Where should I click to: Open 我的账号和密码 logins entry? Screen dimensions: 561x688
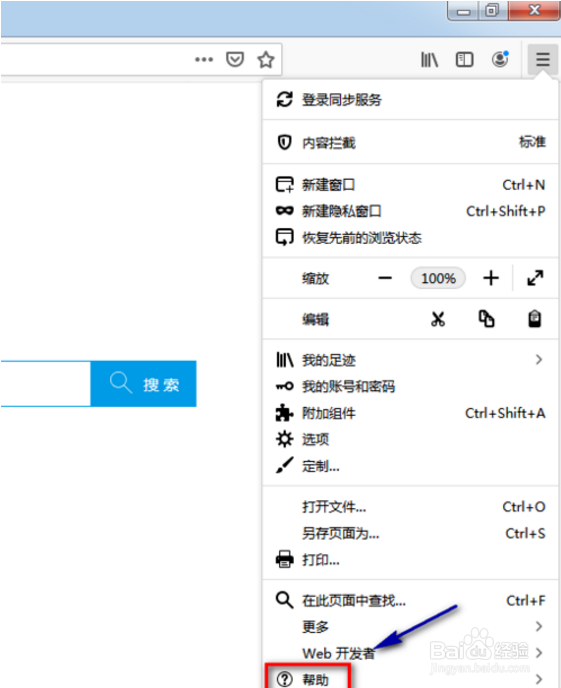pyautogui.click(x=410, y=387)
